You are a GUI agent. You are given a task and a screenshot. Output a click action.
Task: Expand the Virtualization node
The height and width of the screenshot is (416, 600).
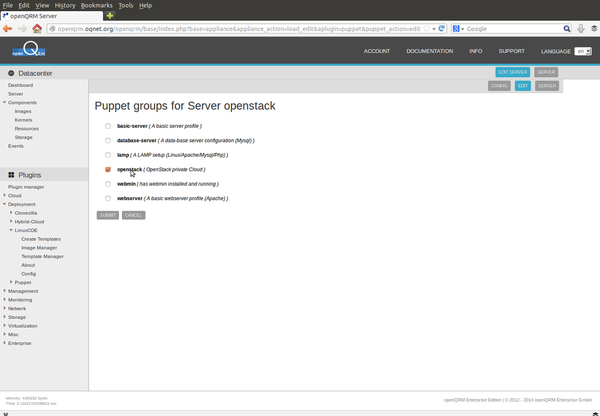coord(5,326)
